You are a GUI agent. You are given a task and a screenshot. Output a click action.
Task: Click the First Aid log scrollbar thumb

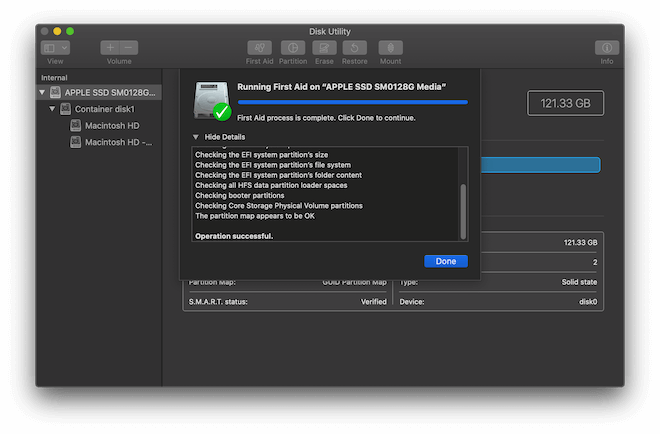coord(463,211)
